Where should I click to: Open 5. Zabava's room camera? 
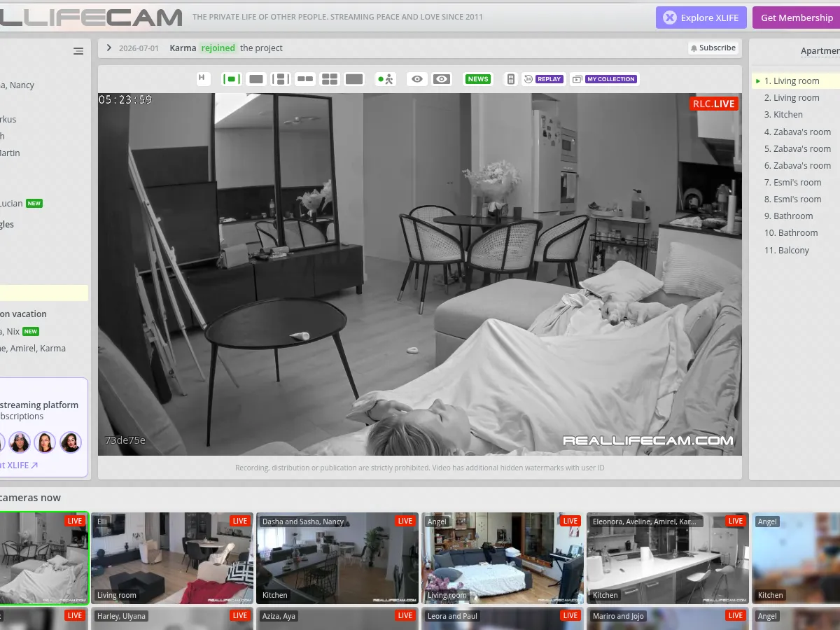796,148
